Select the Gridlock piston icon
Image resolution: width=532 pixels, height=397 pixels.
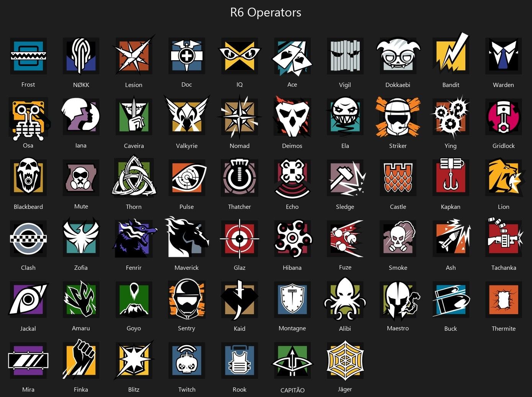[504, 116]
